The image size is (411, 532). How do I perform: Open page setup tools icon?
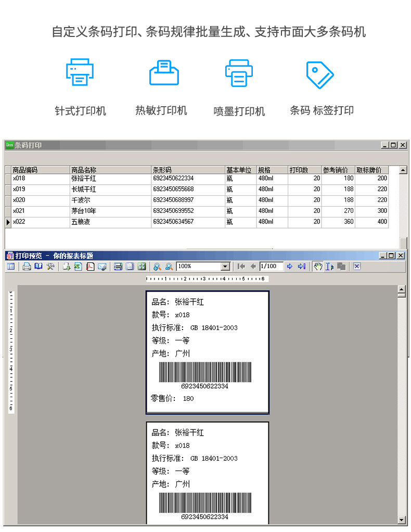[x=50, y=267]
